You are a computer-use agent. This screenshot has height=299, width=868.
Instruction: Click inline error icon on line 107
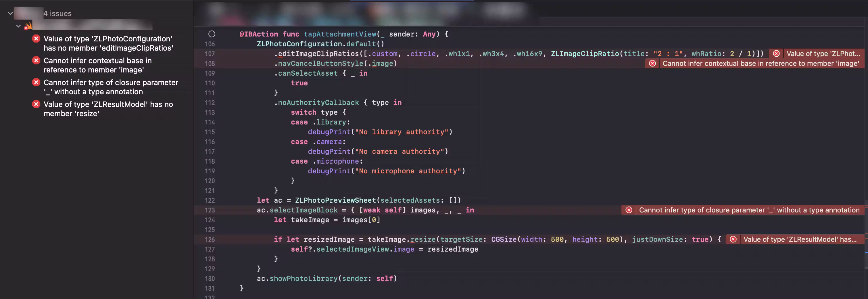coord(776,53)
